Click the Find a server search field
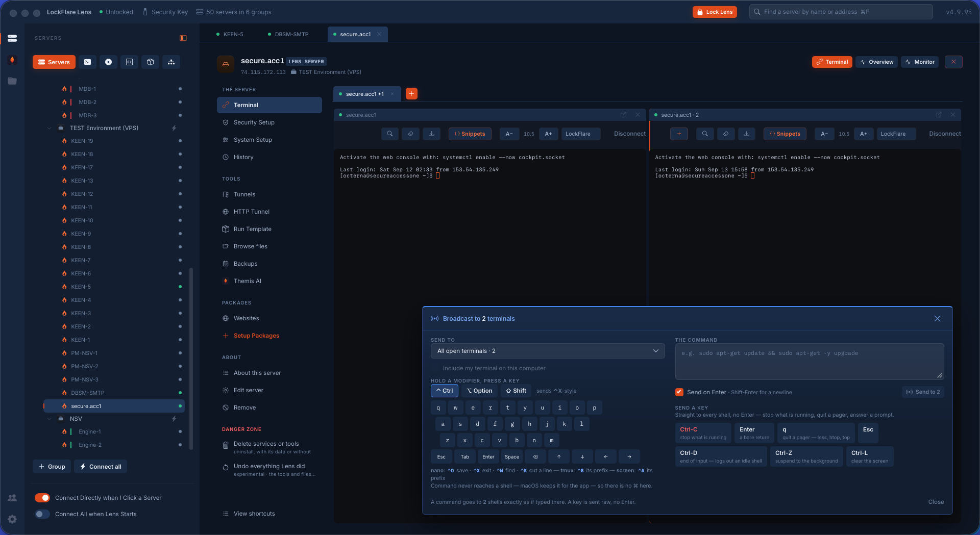This screenshot has height=535, width=980. pyautogui.click(x=841, y=12)
